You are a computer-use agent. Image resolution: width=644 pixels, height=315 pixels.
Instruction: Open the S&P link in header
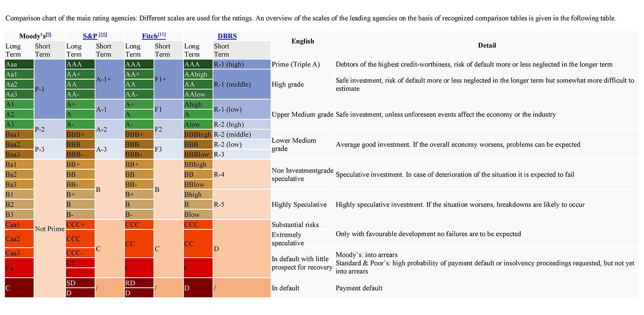tap(90, 36)
